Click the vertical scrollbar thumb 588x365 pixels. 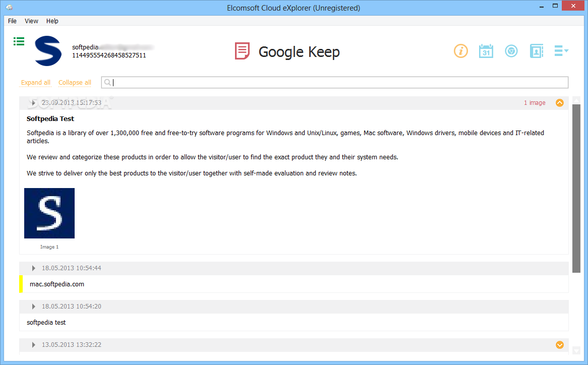click(576, 189)
